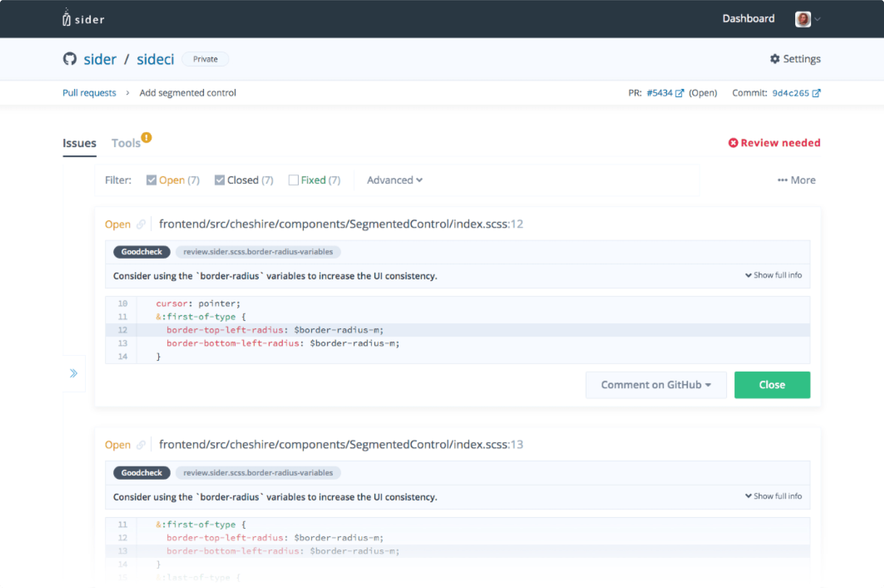Click the GitHub octocat icon

(x=70, y=59)
